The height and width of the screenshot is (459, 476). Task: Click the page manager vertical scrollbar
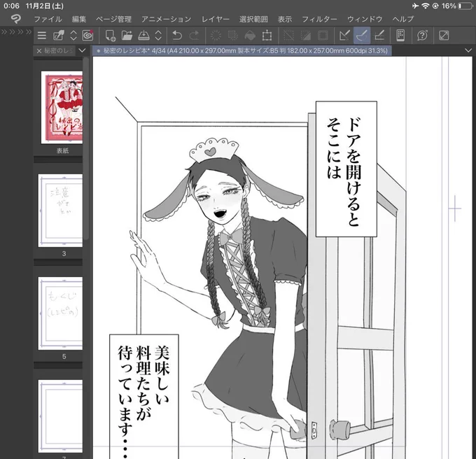click(86, 148)
